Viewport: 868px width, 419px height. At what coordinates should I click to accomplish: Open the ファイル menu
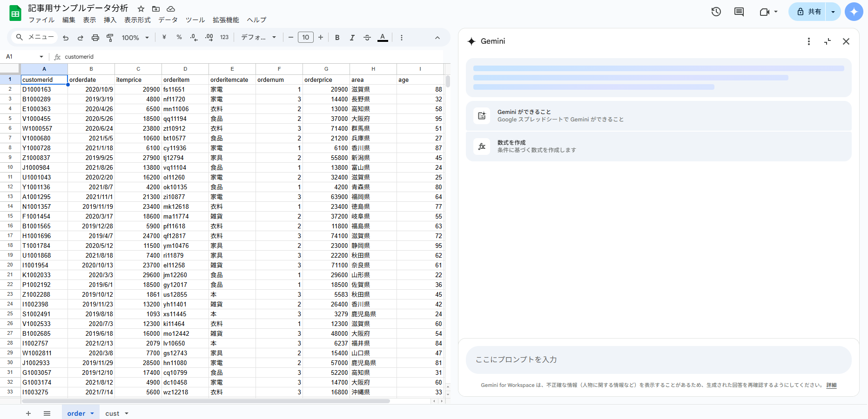[x=41, y=20]
